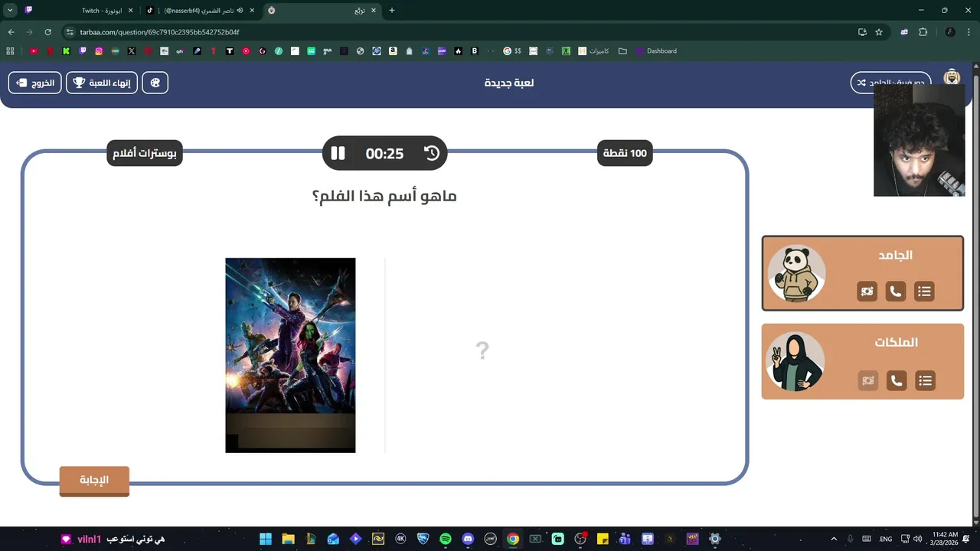Go back to previous page
Image resolution: width=980 pixels, height=551 pixels.
pyautogui.click(x=11, y=32)
